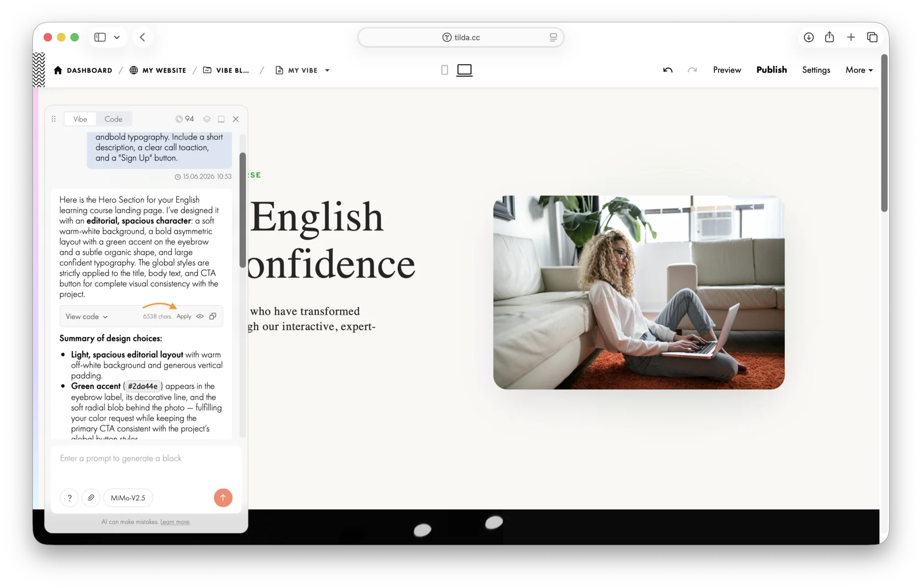The height and width of the screenshot is (588, 922).
Task: Expand the sidebar options chevron
Action: coord(117,37)
